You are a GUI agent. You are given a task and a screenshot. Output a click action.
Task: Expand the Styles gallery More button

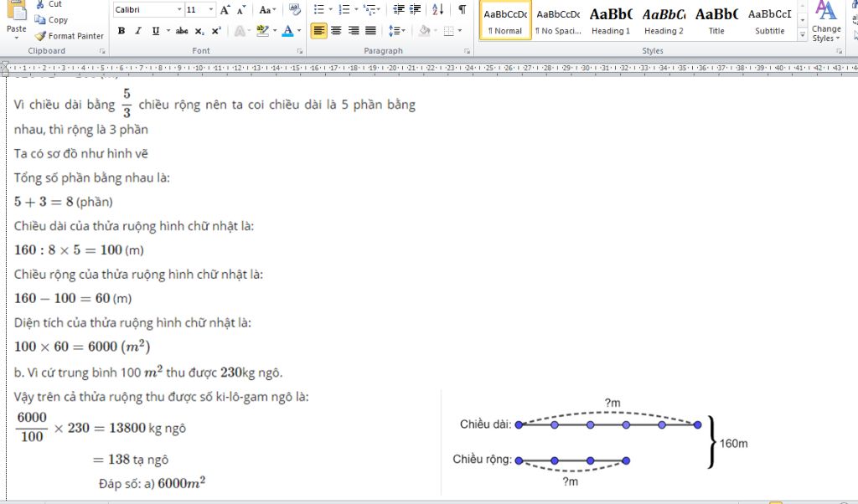802,33
